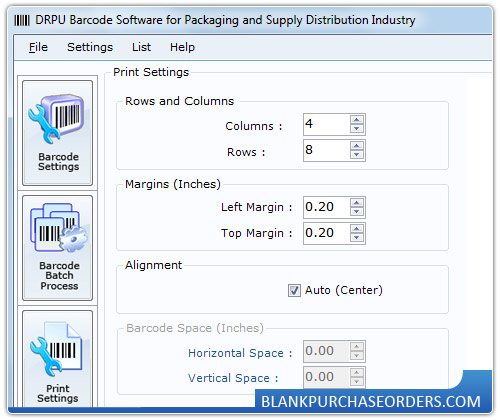The height and width of the screenshot is (420, 500).
Task: Open the File menu
Action: click(38, 47)
